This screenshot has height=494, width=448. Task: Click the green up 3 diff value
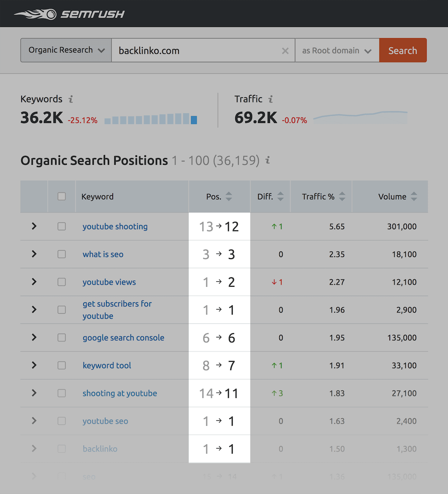(x=277, y=393)
